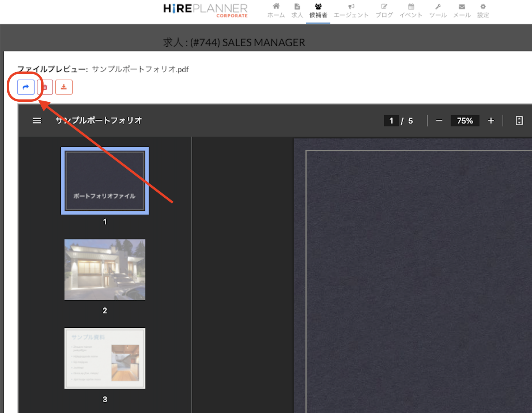Click the PDF page number field
This screenshot has width=532, height=413.
(391, 121)
